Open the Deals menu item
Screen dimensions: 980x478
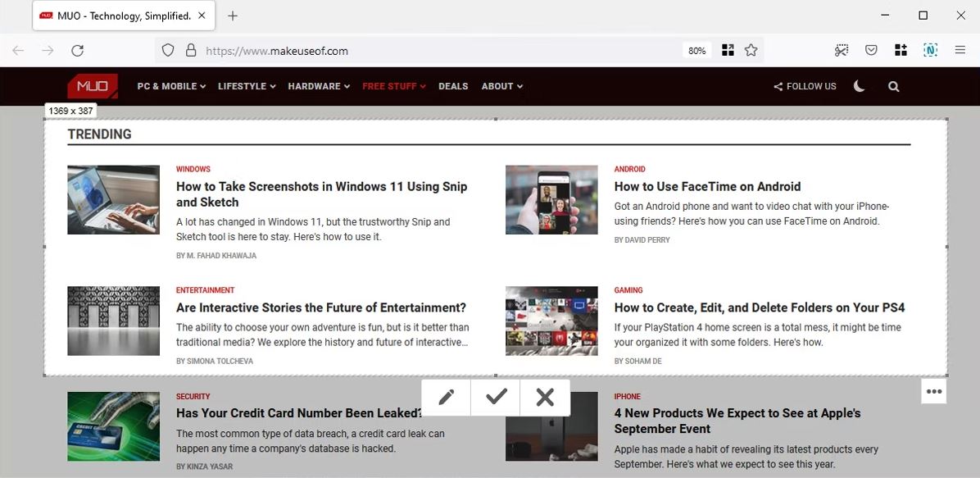(453, 86)
